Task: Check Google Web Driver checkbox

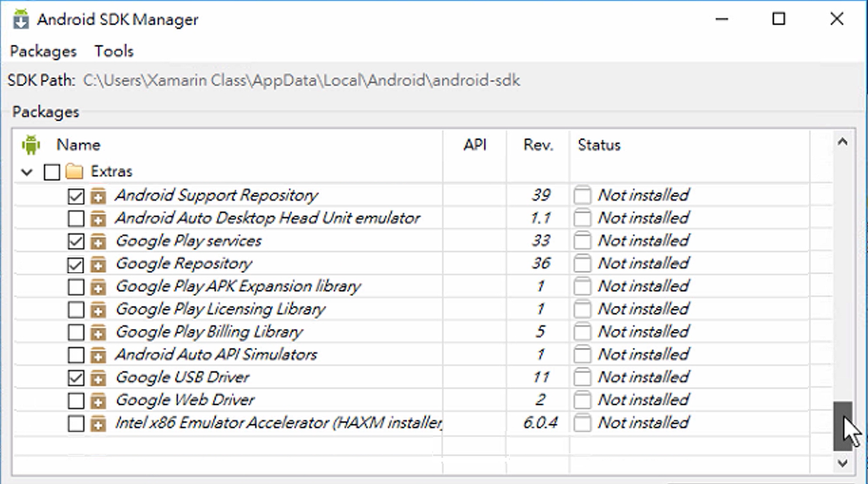Action: pos(75,400)
